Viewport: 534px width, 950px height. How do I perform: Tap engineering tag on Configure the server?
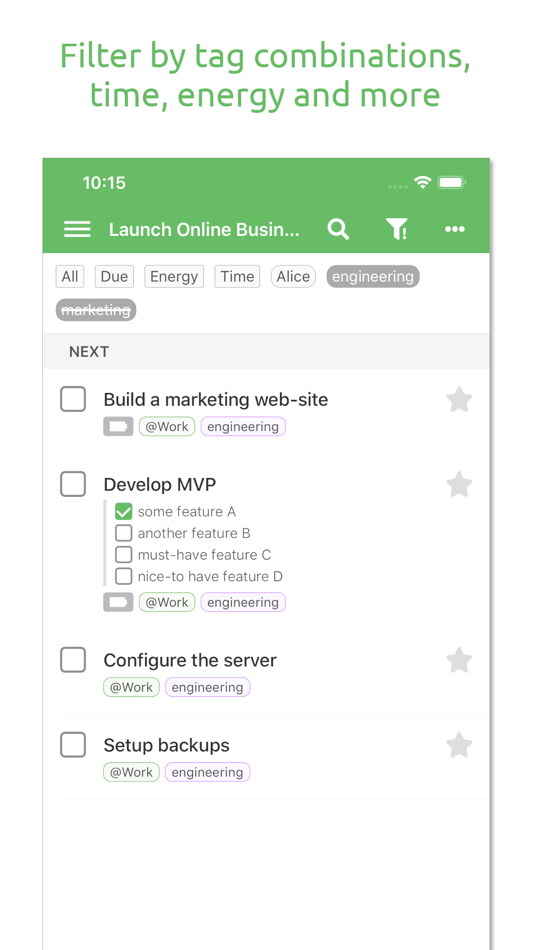(207, 687)
